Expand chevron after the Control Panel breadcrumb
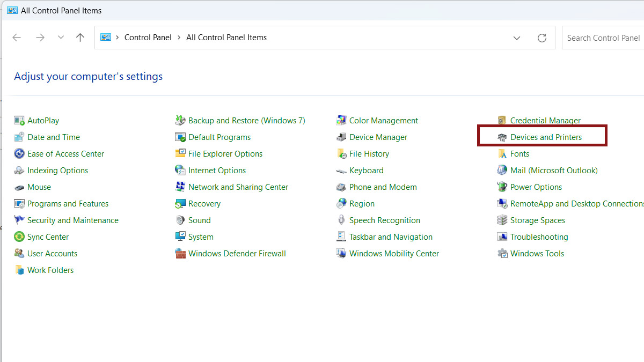Screen dimensions: 644x362 (x=179, y=38)
